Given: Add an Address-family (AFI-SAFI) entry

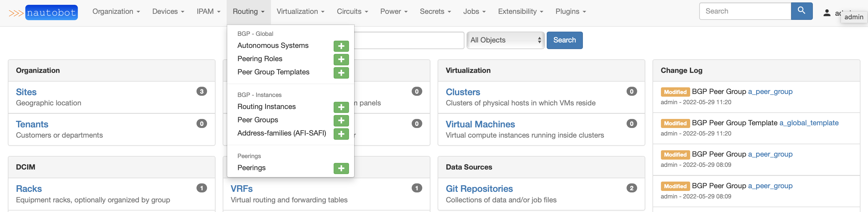Looking at the screenshot, I should 341,134.
